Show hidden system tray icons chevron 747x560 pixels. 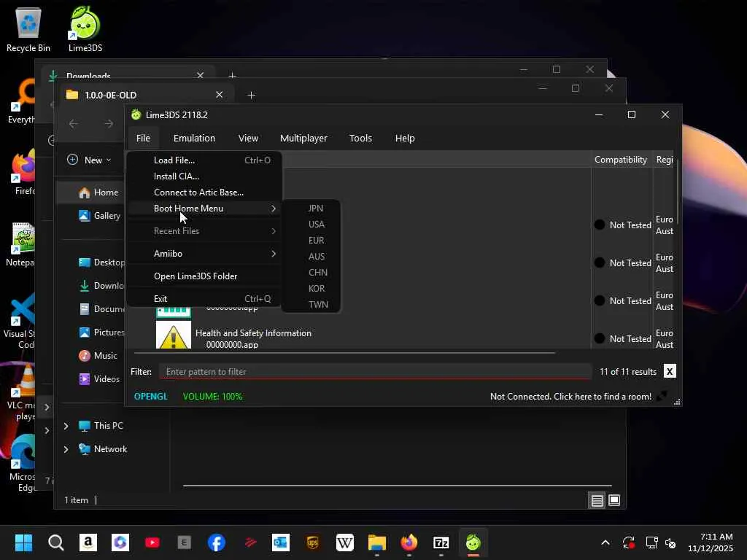coord(605,542)
